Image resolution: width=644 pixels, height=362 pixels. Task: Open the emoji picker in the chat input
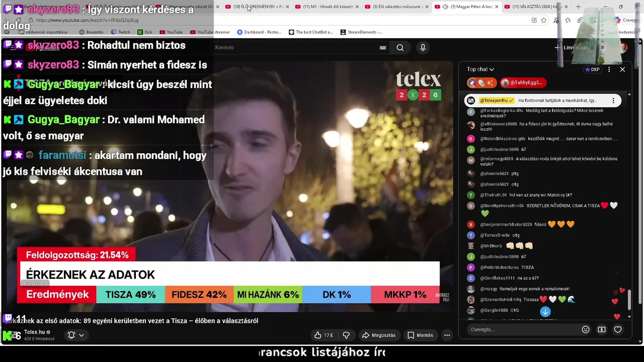pyautogui.click(x=586, y=330)
